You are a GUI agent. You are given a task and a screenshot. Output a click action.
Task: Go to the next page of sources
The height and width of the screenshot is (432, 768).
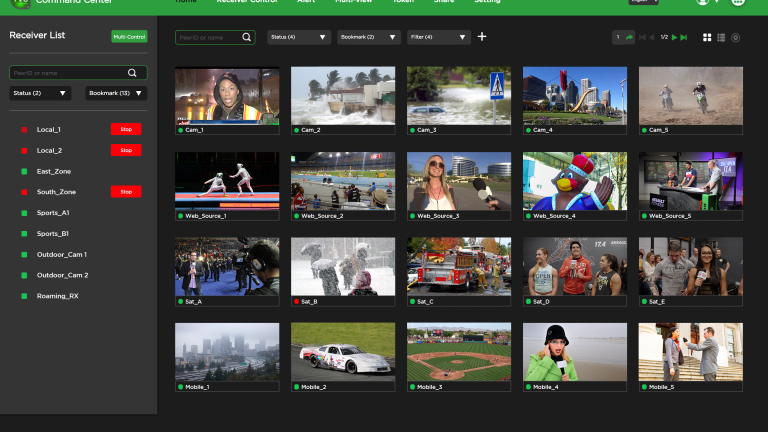[674, 37]
